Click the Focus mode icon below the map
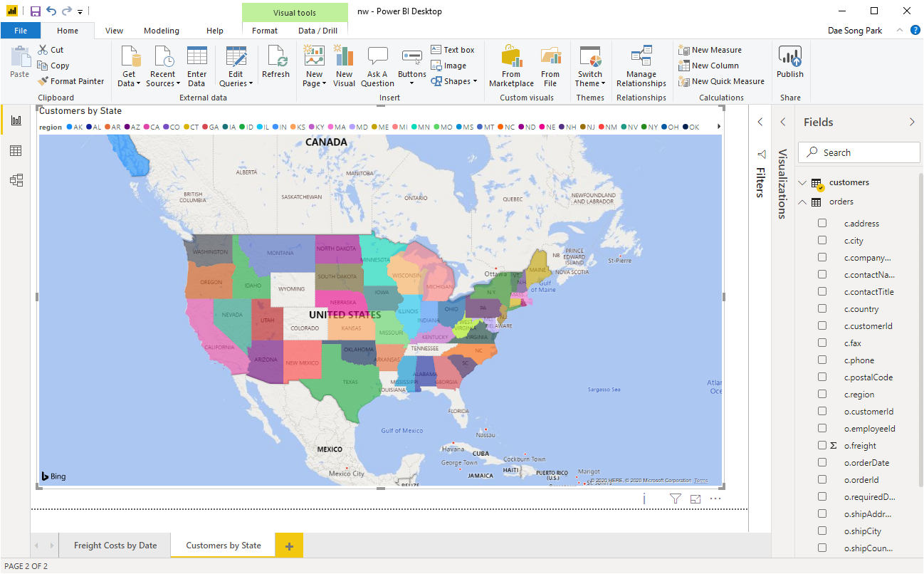The width and height of the screenshot is (924, 574). (x=695, y=499)
